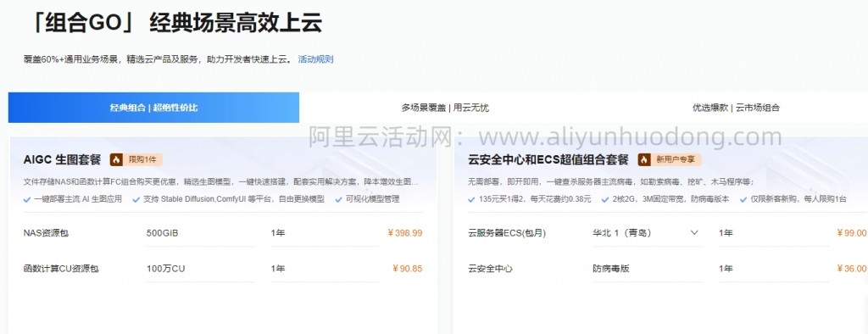Click the 100万CU value
Screen dimensions: 868x334
pos(165,269)
